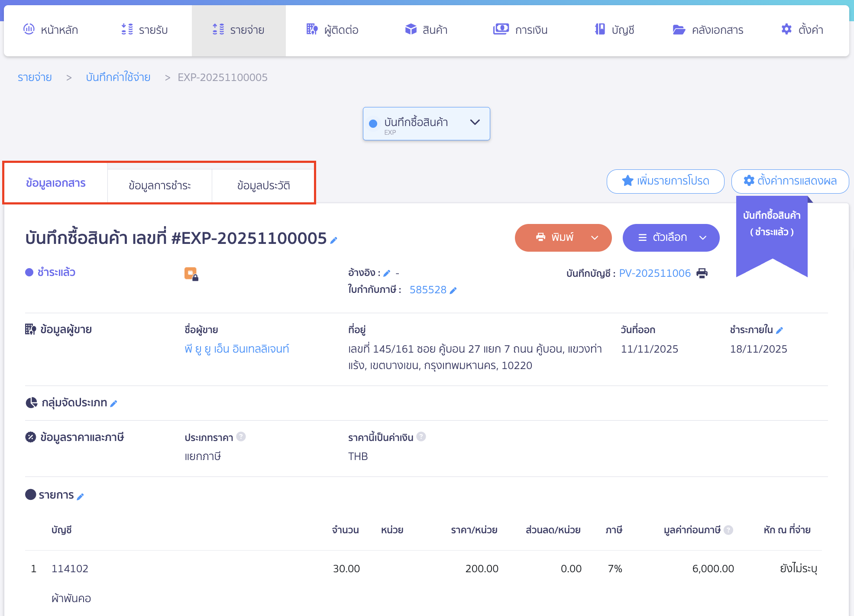Edit รายการ items with pencil icon

coord(80,496)
